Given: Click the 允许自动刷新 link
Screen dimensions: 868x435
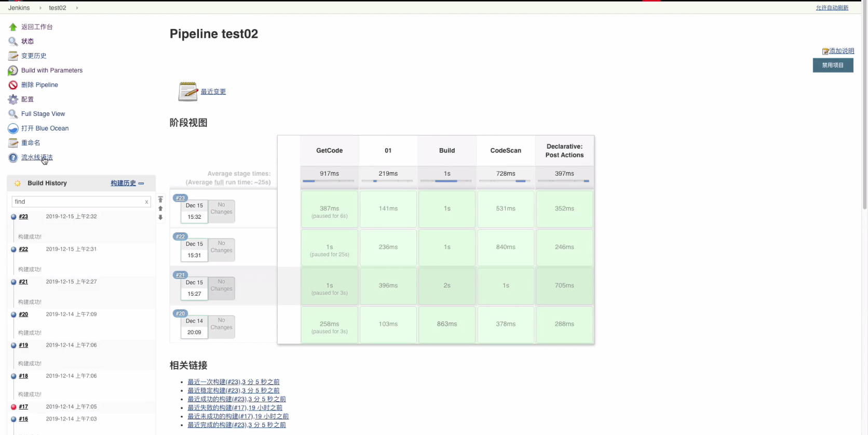Looking at the screenshot, I should coord(832,8).
